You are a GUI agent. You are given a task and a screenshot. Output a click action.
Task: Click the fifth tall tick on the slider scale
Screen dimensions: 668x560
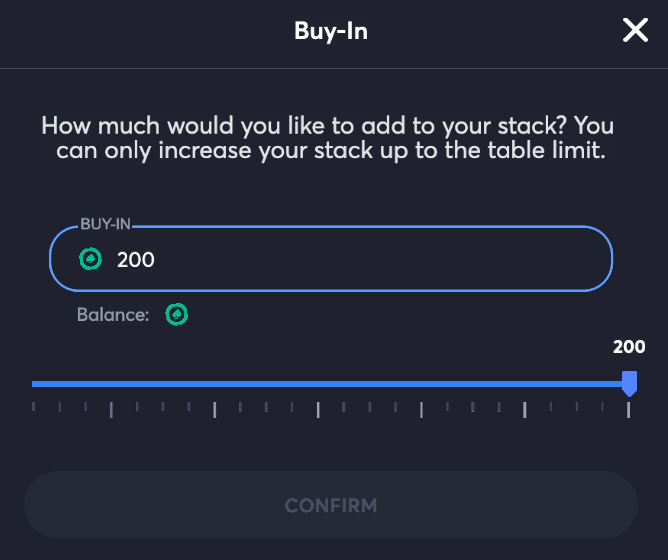coord(525,409)
